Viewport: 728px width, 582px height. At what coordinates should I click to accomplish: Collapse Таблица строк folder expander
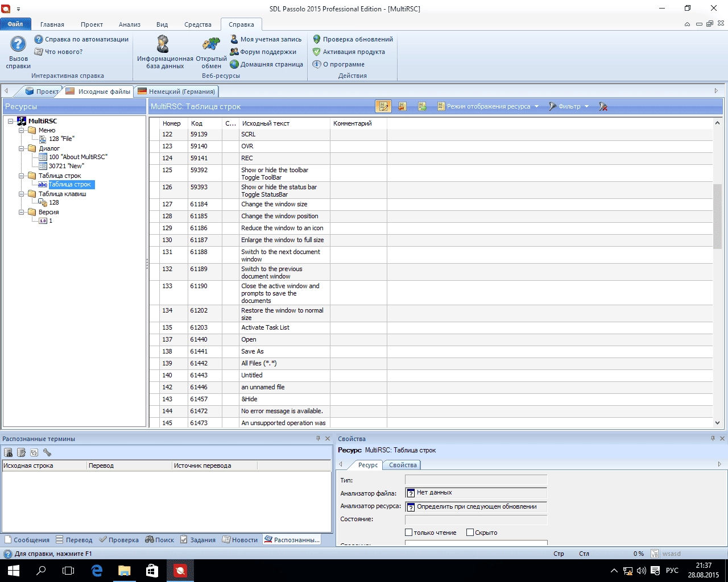click(22, 176)
